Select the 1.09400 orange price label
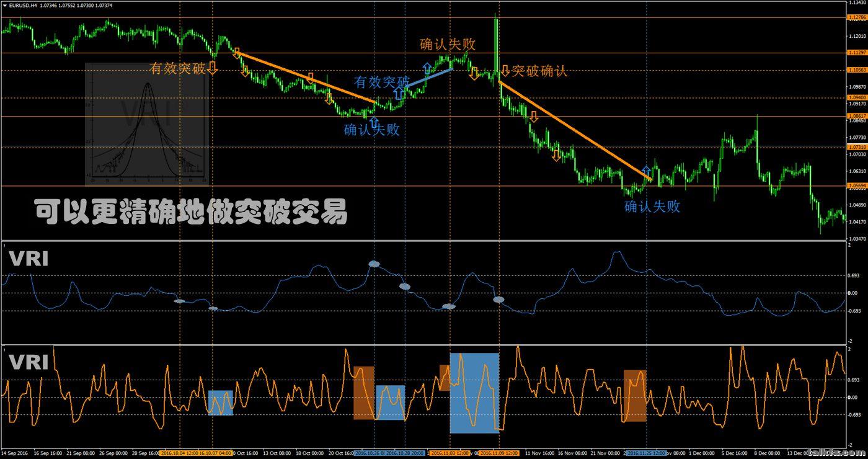 (856, 97)
